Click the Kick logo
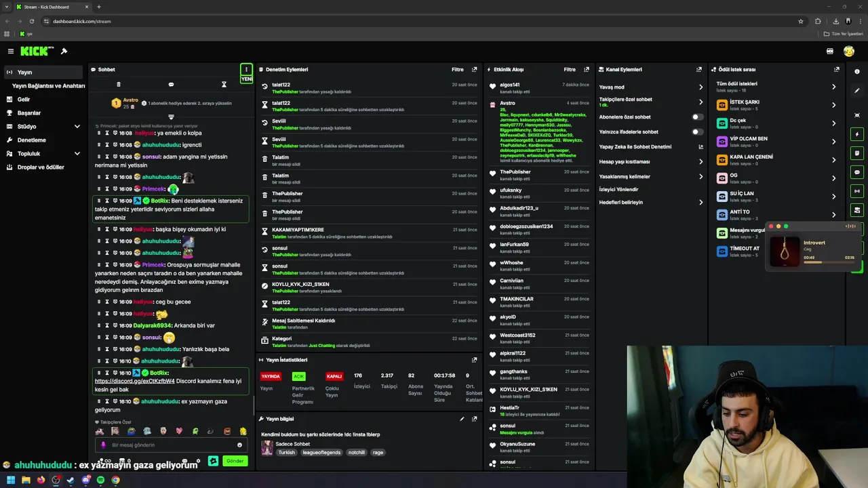 point(36,52)
